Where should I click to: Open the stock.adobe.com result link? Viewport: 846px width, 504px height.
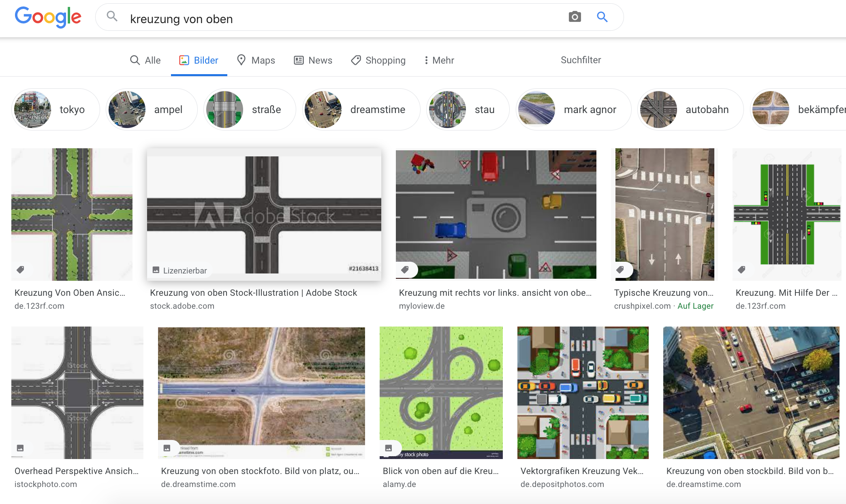tap(182, 306)
